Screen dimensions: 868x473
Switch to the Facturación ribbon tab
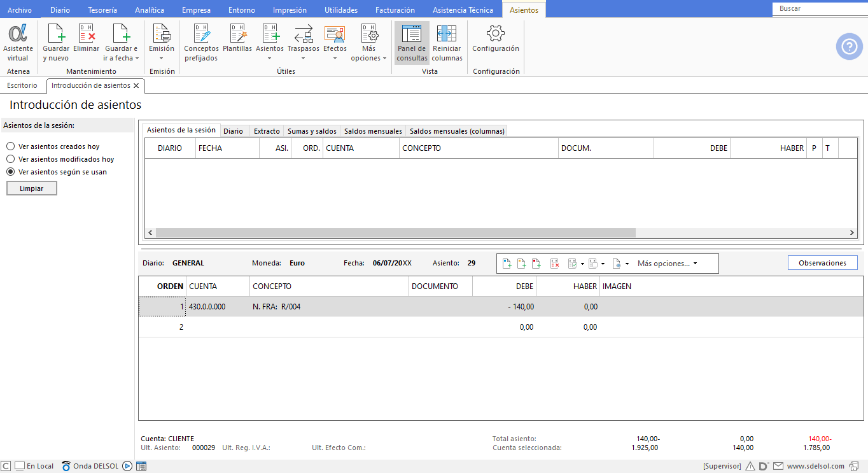click(x=395, y=10)
